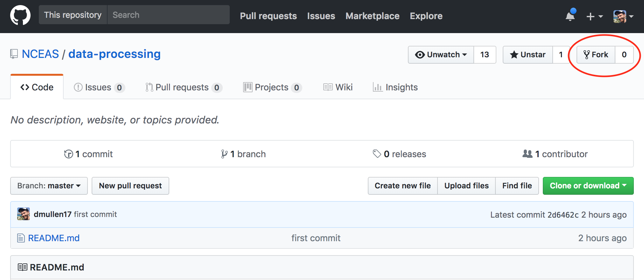Open the notifications bell
This screenshot has width=644, height=280.
click(x=570, y=16)
